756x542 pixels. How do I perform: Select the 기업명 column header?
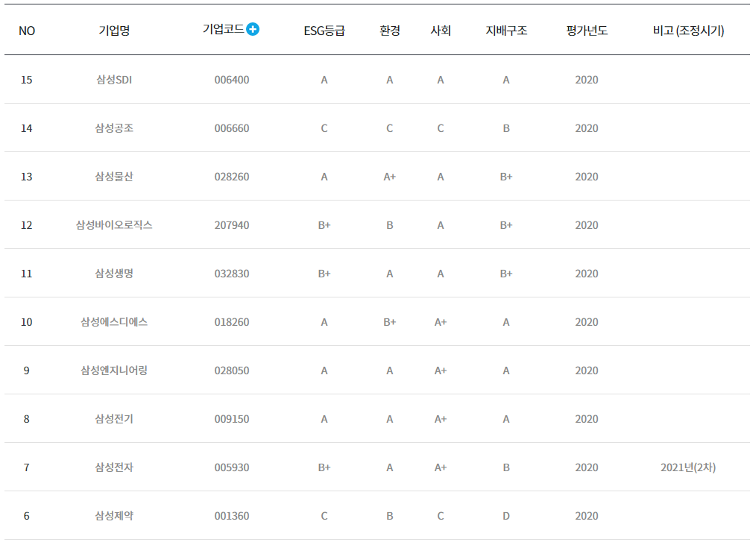click(114, 31)
